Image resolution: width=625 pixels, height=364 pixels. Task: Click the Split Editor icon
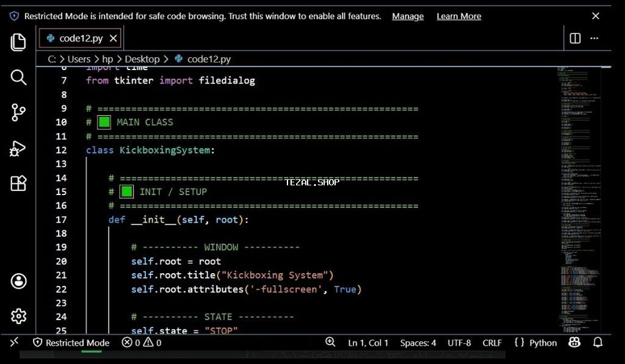(x=575, y=38)
